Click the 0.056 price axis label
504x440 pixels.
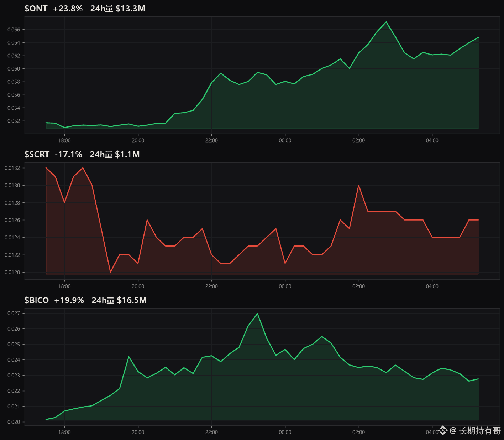point(14,95)
